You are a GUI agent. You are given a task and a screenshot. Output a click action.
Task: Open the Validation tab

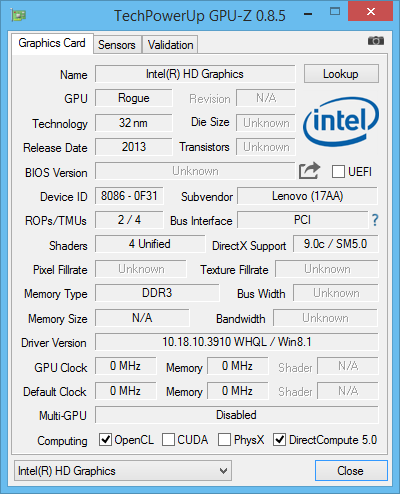[x=170, y=45]
